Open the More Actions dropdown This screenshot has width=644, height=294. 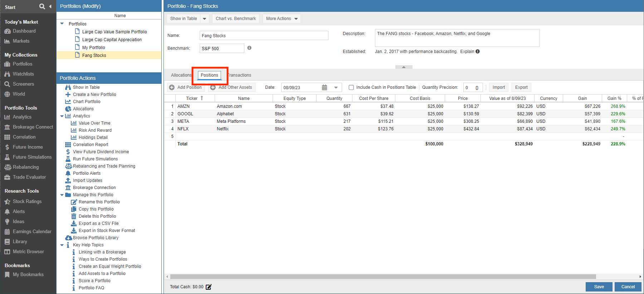pyautogui.click(x=282, y=19)
